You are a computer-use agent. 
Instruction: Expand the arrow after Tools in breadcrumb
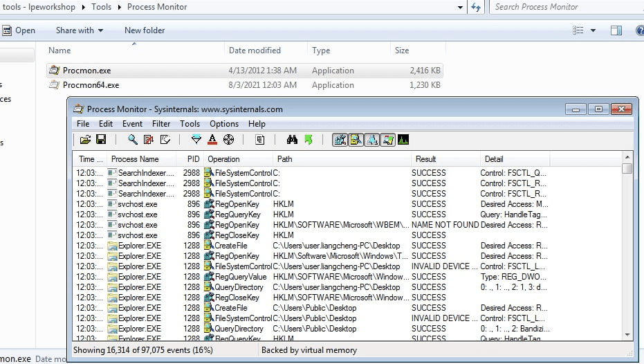[119, 7]
